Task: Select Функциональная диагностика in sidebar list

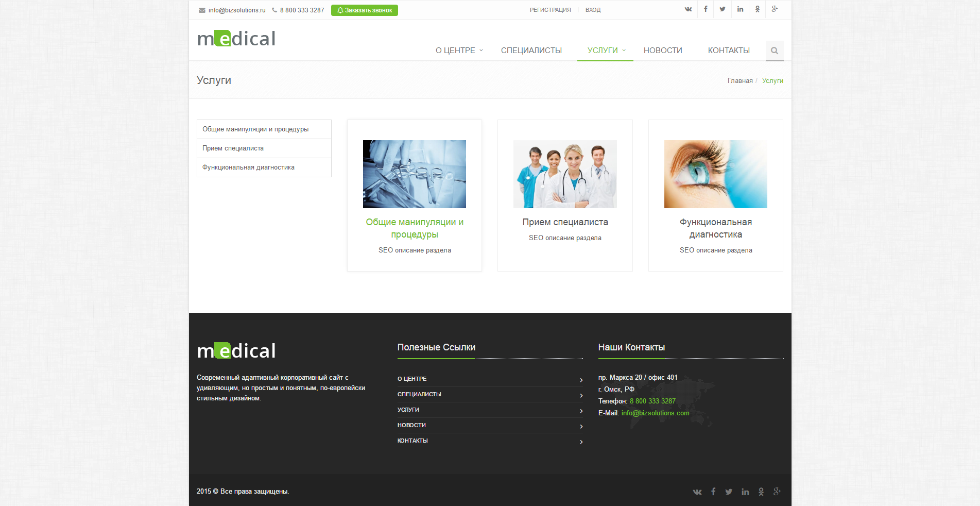Action: tap(248, 167)
